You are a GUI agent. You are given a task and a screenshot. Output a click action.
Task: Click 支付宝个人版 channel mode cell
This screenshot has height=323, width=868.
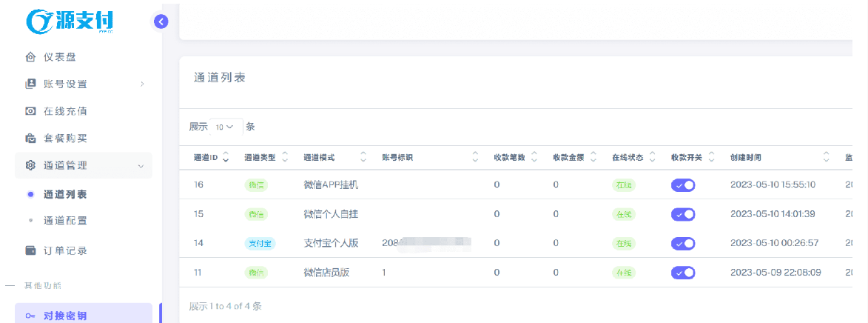[332, 243]
